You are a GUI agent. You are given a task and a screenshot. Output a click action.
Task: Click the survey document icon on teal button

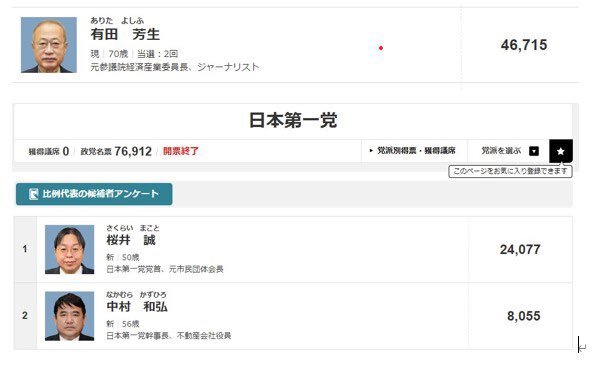34,194
